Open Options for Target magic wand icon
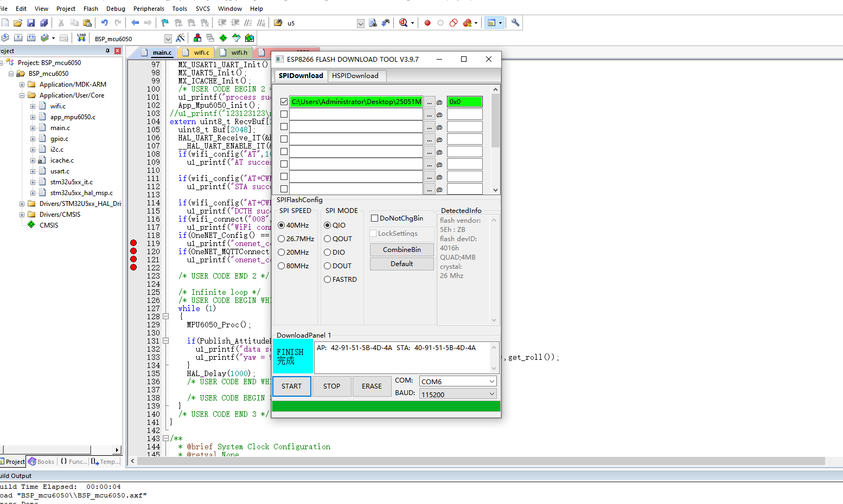The height and width of the screenshot is (504, 843). [x=181, y=38]
